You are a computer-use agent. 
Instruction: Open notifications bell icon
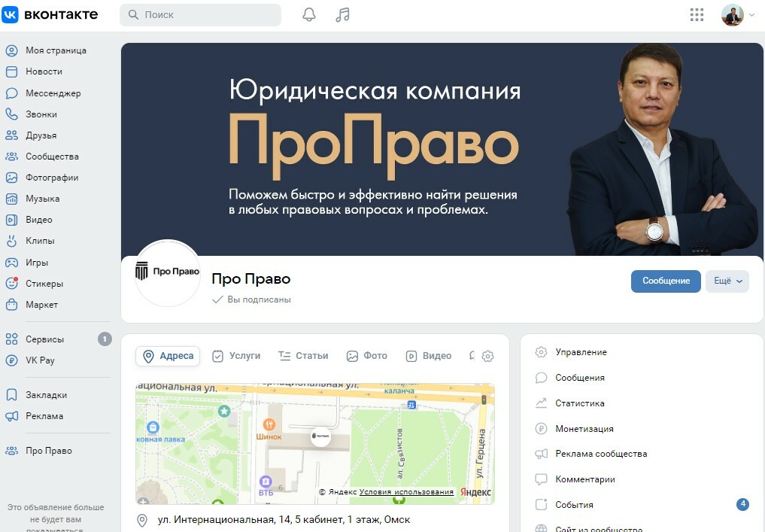coord(309,14)
